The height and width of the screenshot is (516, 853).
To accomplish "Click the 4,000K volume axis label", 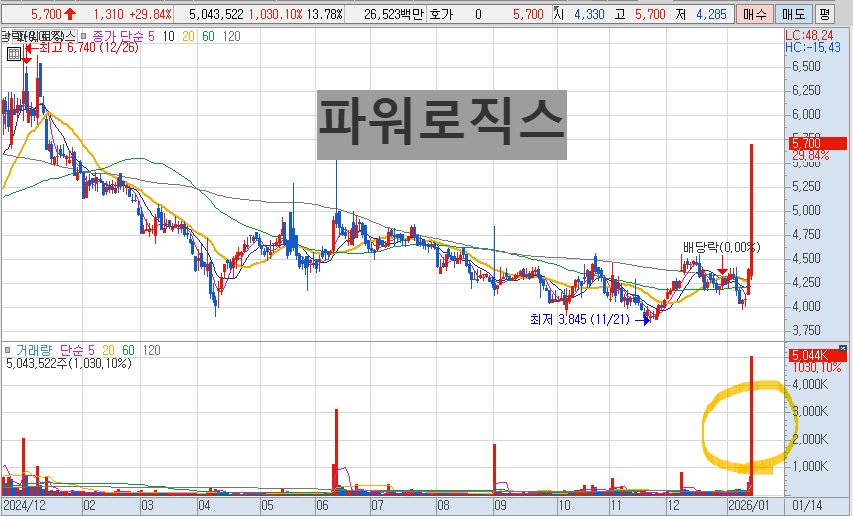I will (x=810, y=384).
